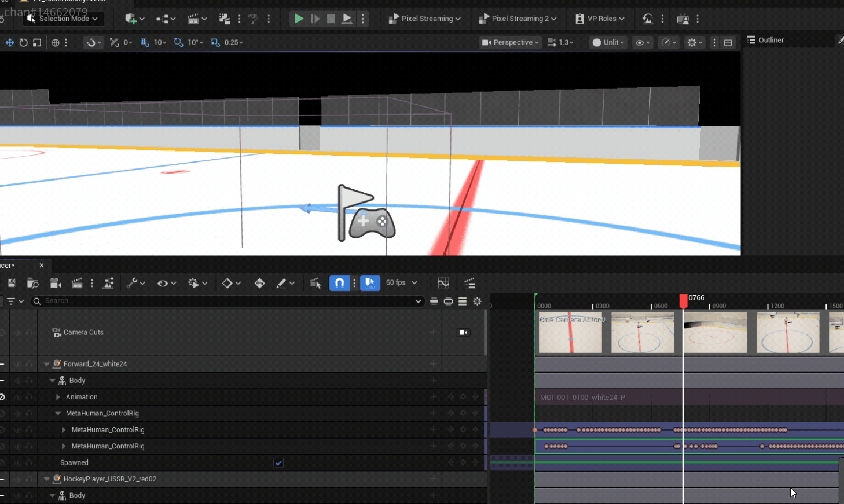Screen dimensions: 844x504
Task: Start Play in Editor with the green play button
Action: (298, 19)
